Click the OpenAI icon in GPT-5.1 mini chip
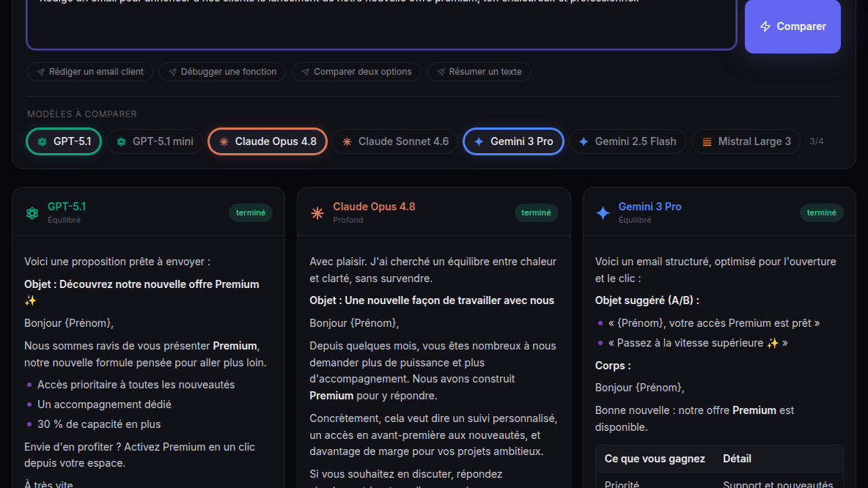The height and width of the screenshot is (488, 868). click(x=121, y=142)
